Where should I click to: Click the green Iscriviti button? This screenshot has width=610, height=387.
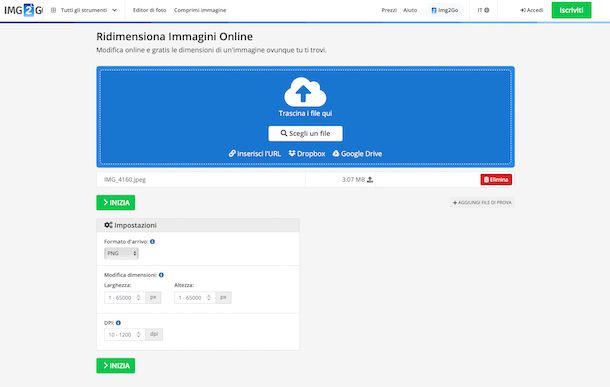(571, 10)
